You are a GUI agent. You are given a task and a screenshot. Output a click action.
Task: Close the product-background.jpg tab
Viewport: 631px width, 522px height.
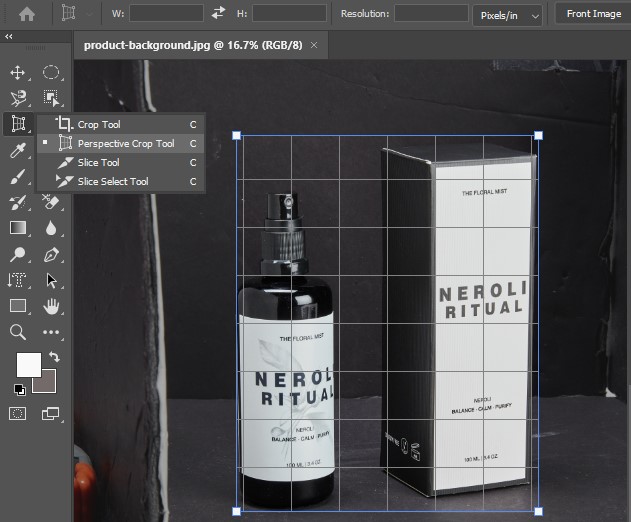click(x=314, y=45)
